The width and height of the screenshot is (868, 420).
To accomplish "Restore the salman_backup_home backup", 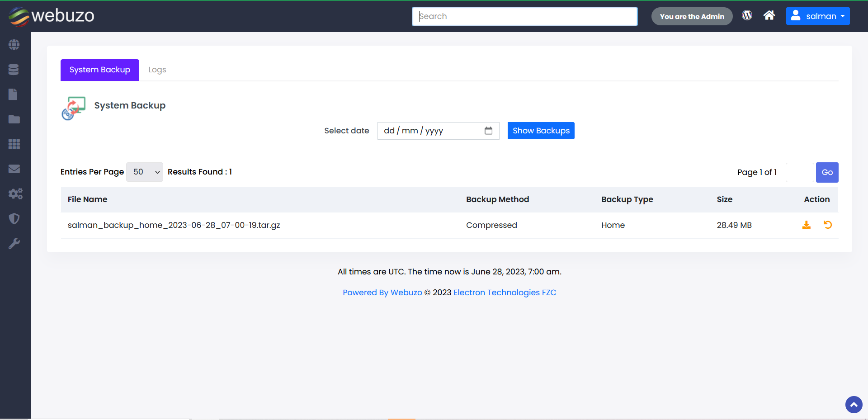I will tap(828, 225).
